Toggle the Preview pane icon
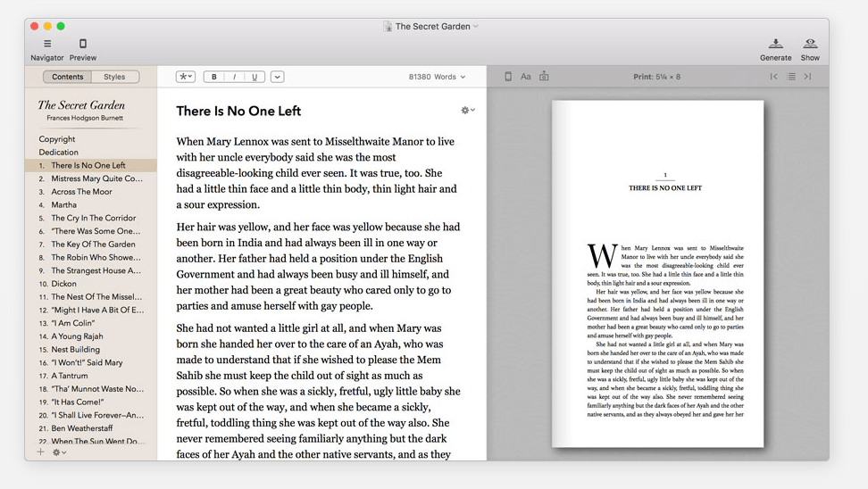This screenshot has height=489, width=868. click(82, 44)
